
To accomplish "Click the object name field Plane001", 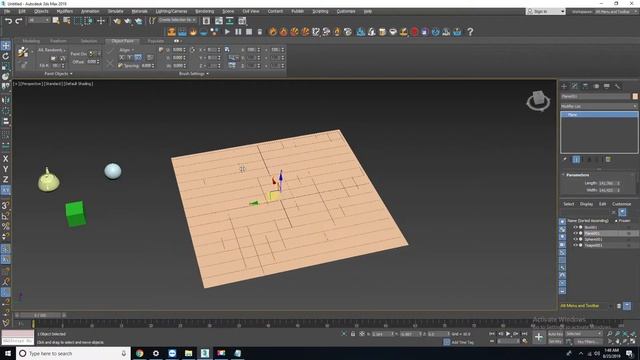I will pyautogui.click(x=596, y=96).
